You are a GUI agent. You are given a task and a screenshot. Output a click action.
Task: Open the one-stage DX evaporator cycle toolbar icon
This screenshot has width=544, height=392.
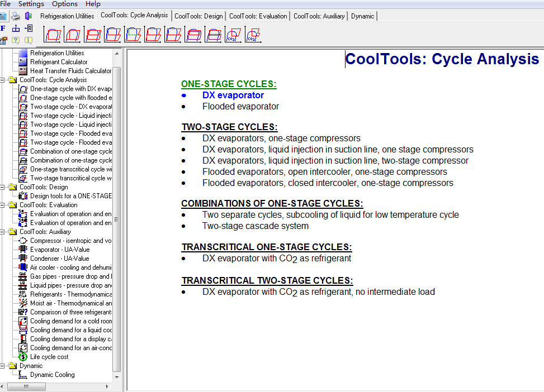(53, 35)
